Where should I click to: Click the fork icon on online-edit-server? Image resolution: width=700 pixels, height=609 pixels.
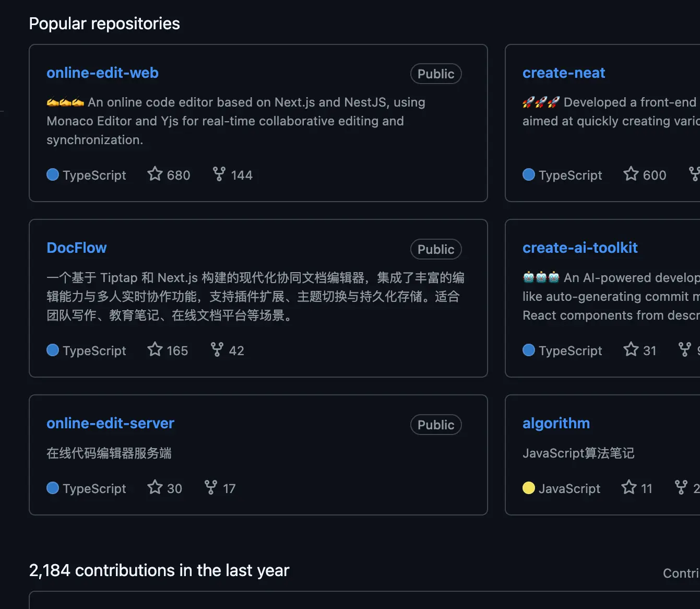click(x=211, y=487)
